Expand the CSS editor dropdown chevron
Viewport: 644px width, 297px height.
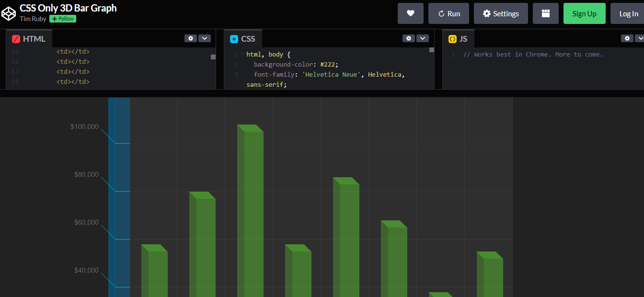pos(423,38)
